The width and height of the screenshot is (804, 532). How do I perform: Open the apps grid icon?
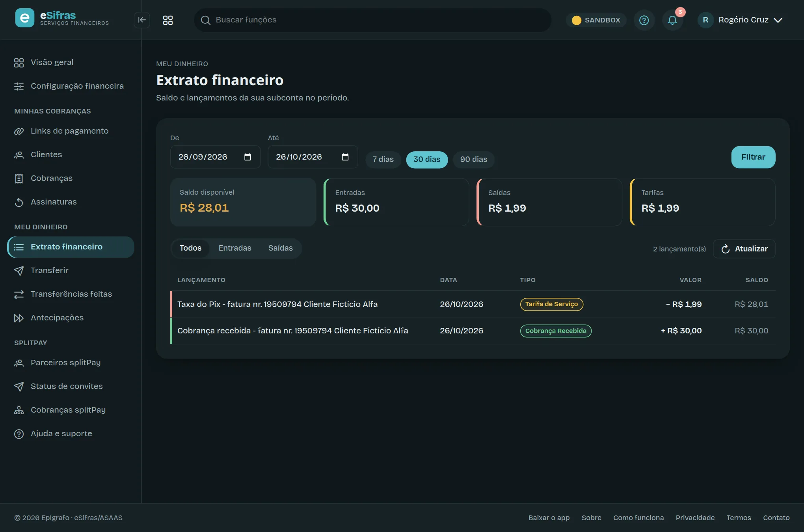(x=168, y=20)
